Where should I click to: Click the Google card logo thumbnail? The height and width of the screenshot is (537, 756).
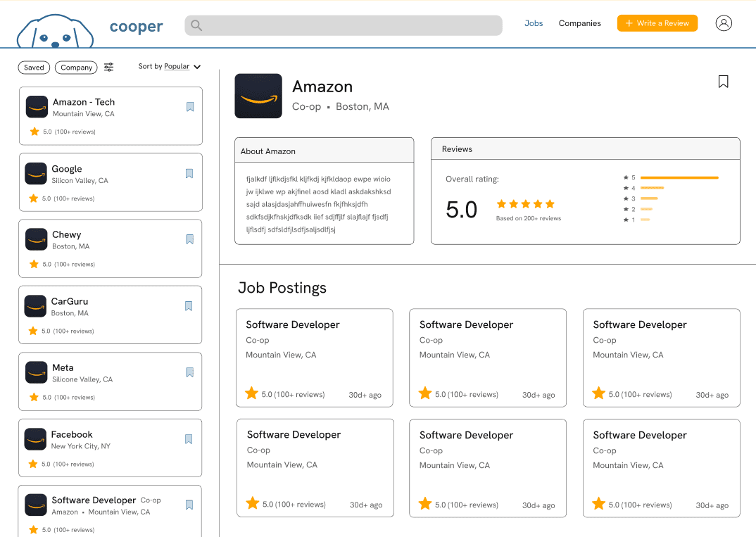tap(36, 174)
